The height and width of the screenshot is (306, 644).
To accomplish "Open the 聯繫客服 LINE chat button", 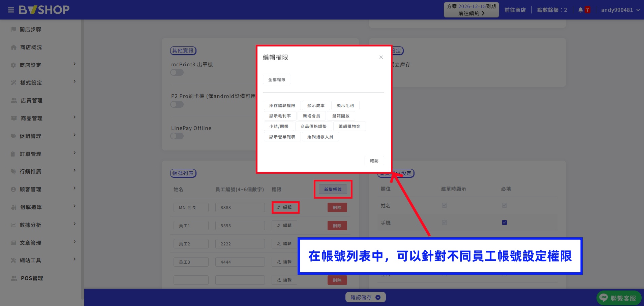I will pos(619,298).
